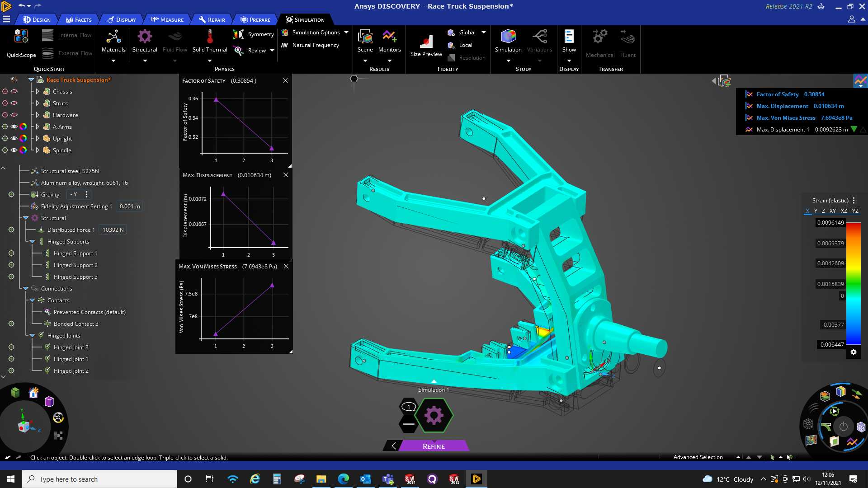The width and height of the screenshot is (868, 488).
Task: Toggle visibility of Spindle component
Action: 14,150
